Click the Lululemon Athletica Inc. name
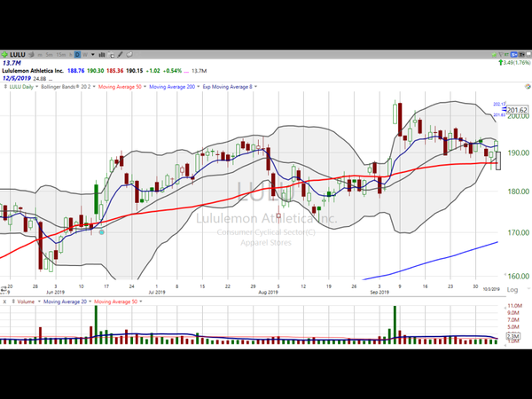Viewport: 532px width, 399px height. (x=33, y=71)
